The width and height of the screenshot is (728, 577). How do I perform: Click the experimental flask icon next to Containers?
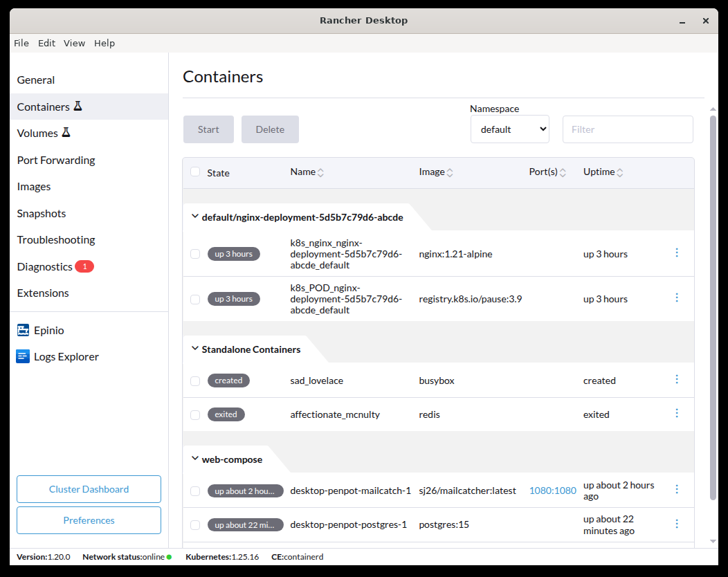(x=79, y=106)
